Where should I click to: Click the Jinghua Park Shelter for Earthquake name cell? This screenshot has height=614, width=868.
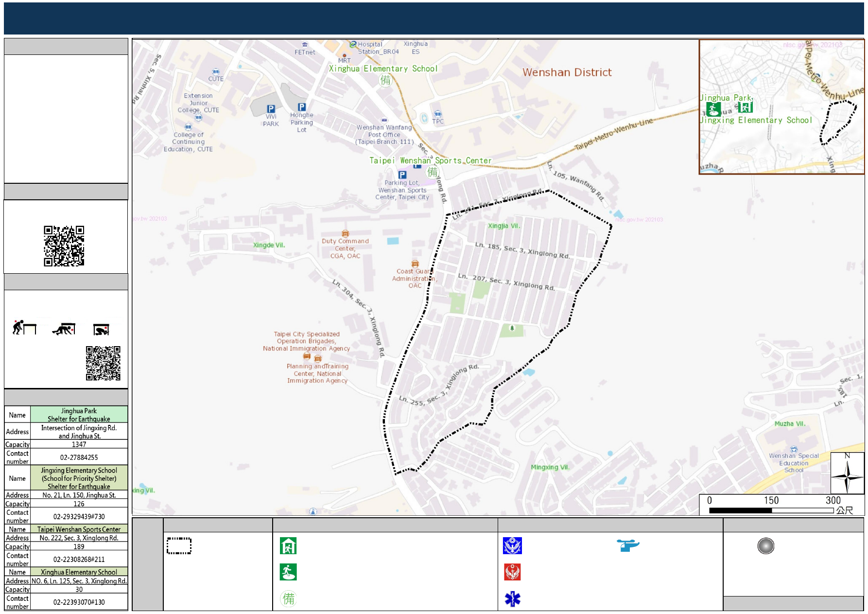click(79, 415)
